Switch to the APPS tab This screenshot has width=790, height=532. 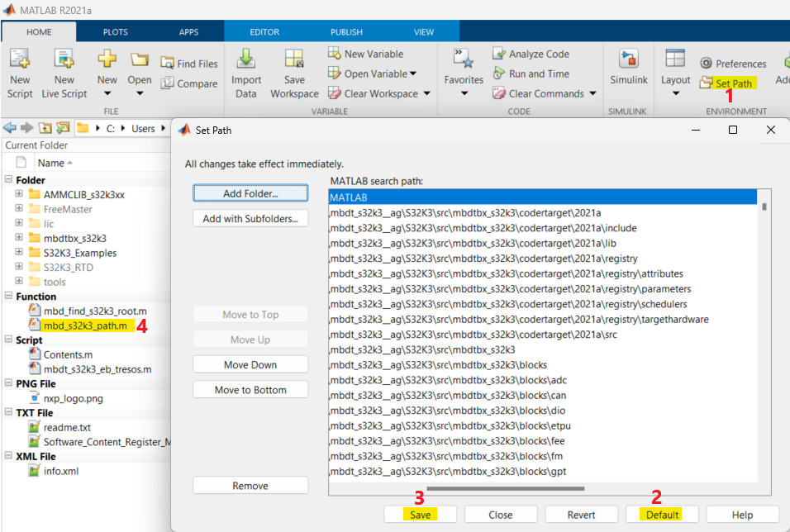coord(189,31)
